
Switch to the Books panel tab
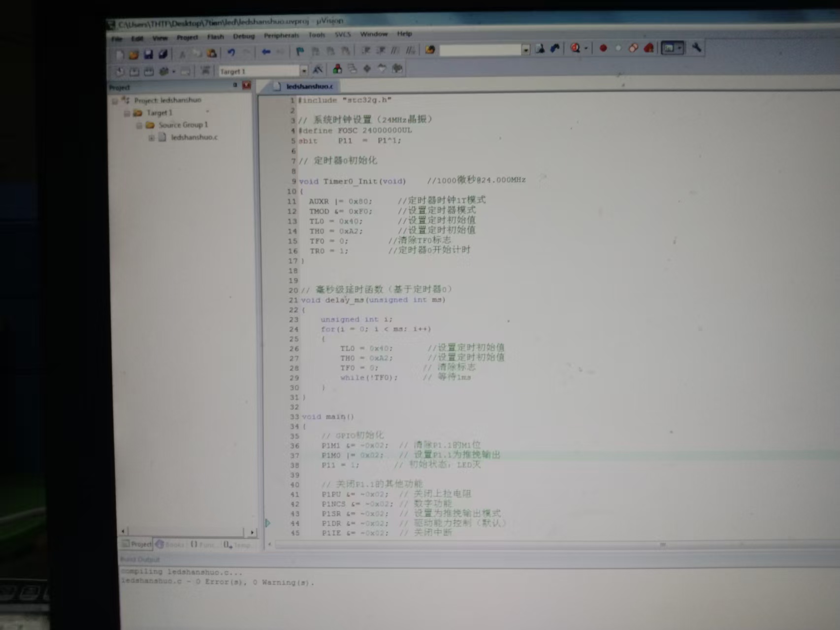coord(170,544)
